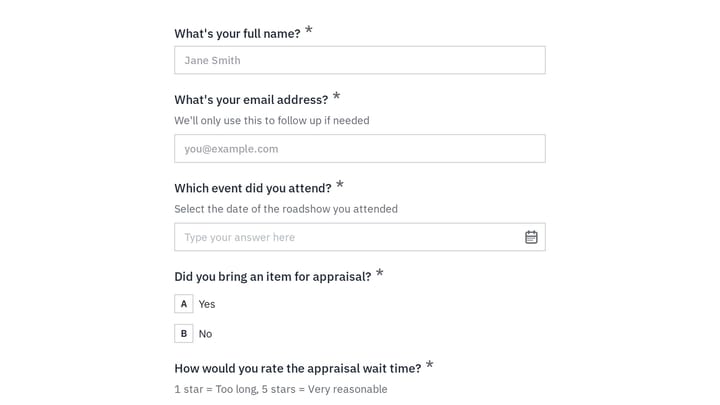Click the 'A' key badge for Yes
This screenshot has width=720, height=405.
pyautogui.click(x=184, y=304)
